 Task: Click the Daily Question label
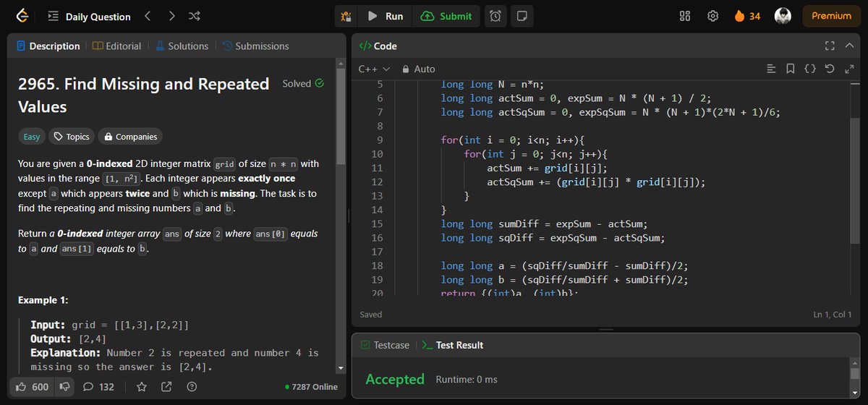click(x=98, y=16)
